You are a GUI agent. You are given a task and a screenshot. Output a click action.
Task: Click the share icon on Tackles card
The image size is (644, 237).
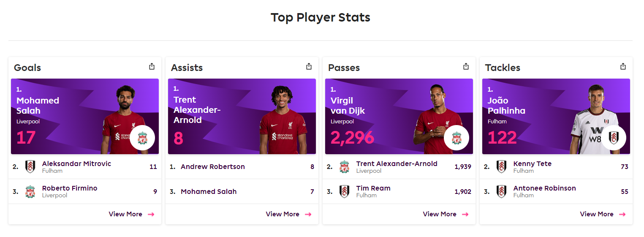click(x=623, y=66)
